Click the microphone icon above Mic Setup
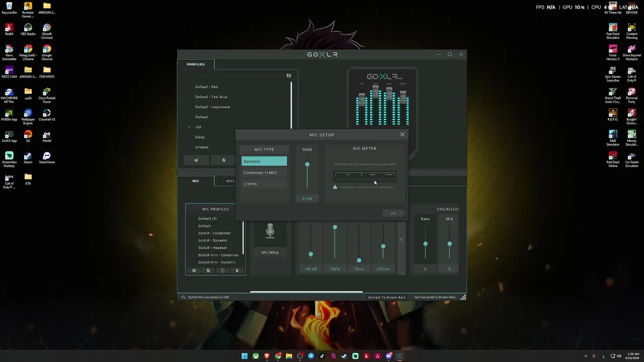The image size is (644, 362). (270, 231)
